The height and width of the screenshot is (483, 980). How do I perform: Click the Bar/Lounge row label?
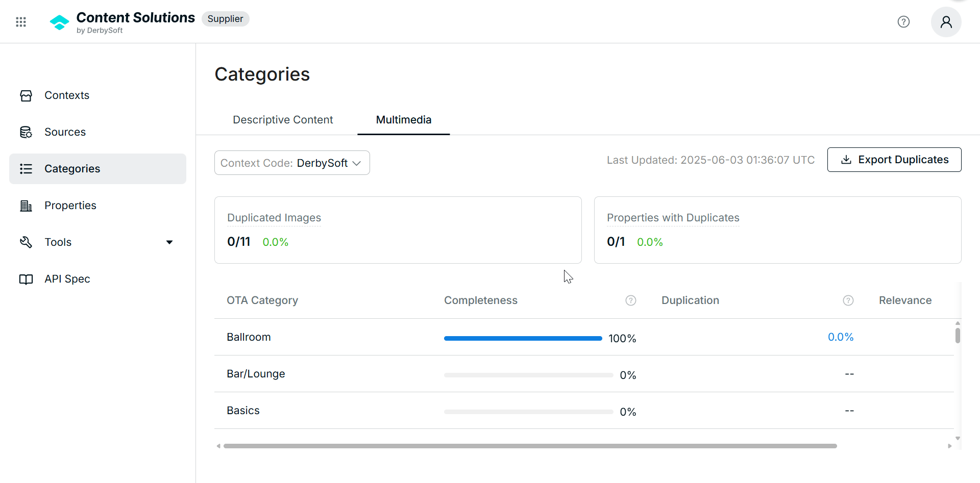coord(256,374)
